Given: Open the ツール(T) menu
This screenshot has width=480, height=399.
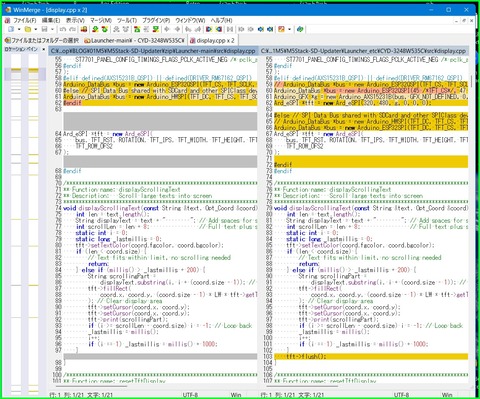Looking at the screenshot, I should click(127, 20).
